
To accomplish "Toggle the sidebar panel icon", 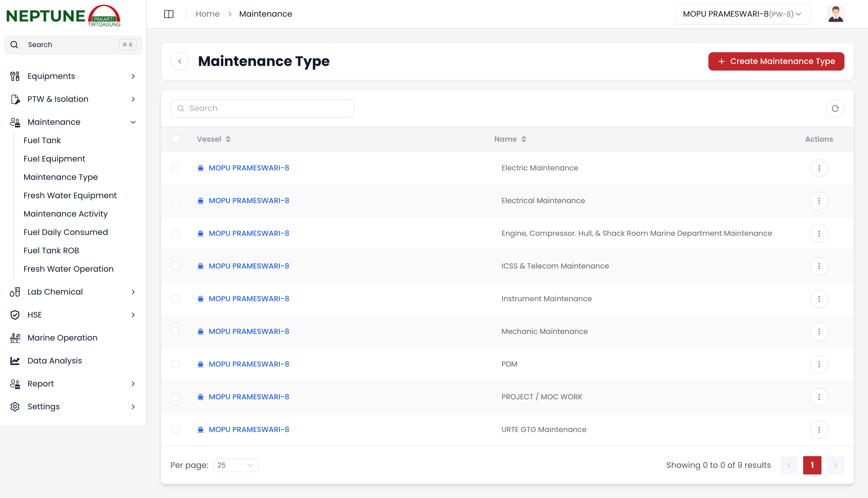I will coord(169,14).
